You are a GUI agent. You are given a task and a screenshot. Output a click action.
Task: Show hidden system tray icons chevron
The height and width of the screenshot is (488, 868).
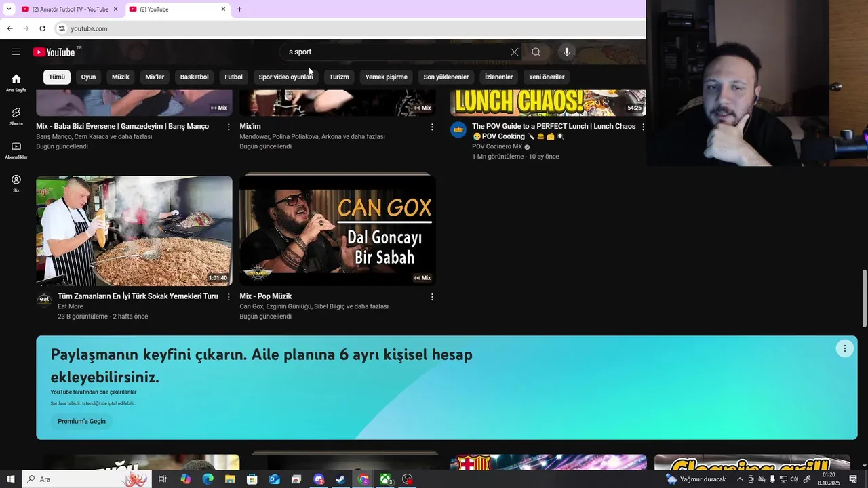point(740,479)
